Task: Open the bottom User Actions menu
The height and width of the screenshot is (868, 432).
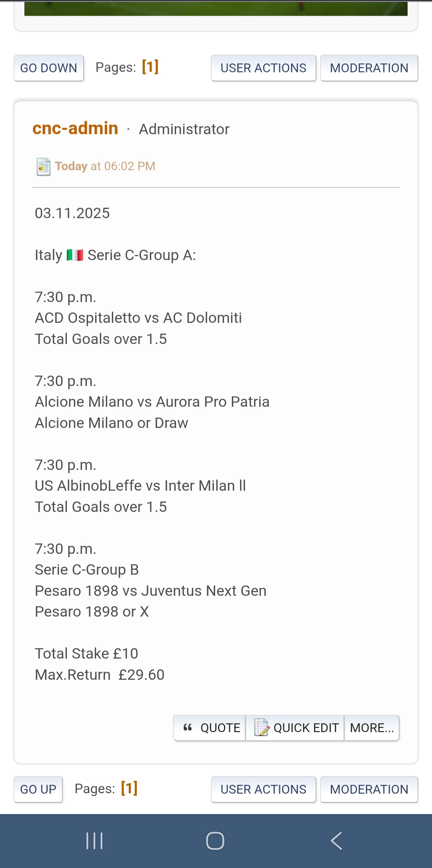Action: (x=263, y=789)
